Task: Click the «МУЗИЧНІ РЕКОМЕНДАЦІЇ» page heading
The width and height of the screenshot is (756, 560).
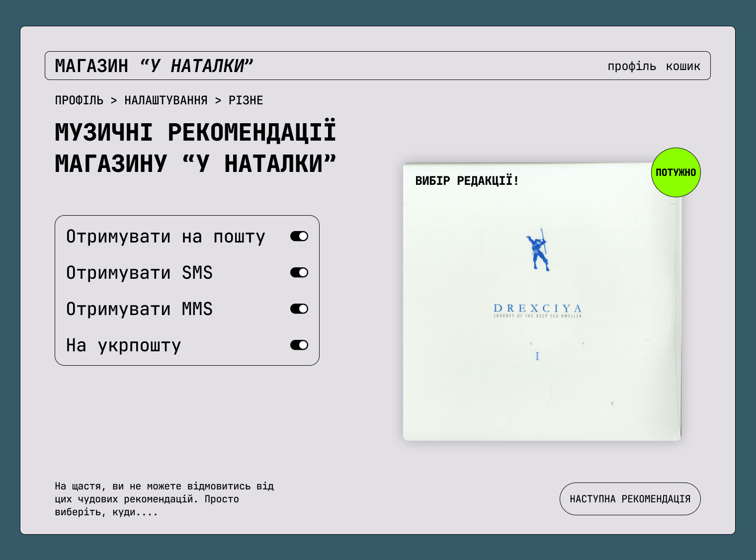Action: click(195, 148)
